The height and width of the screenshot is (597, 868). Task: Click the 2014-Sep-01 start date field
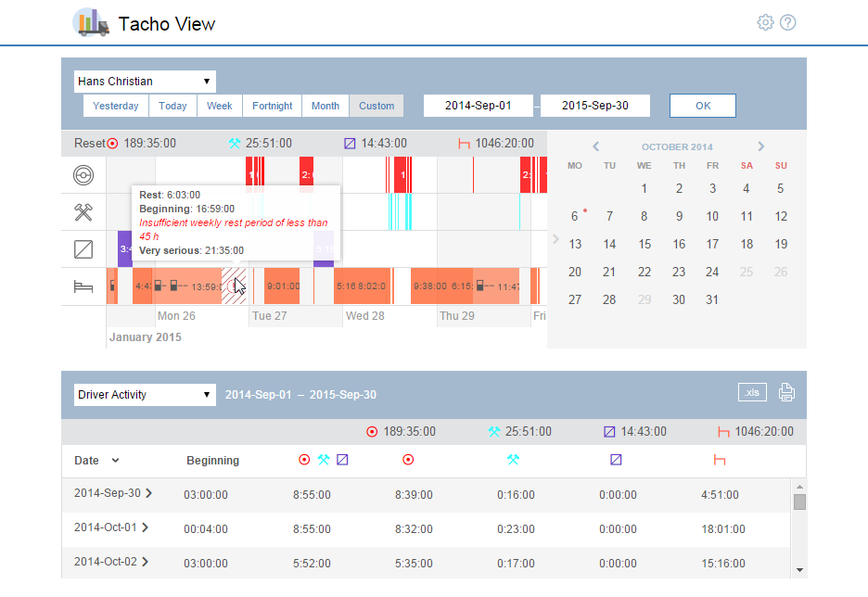tap(479, 106)
